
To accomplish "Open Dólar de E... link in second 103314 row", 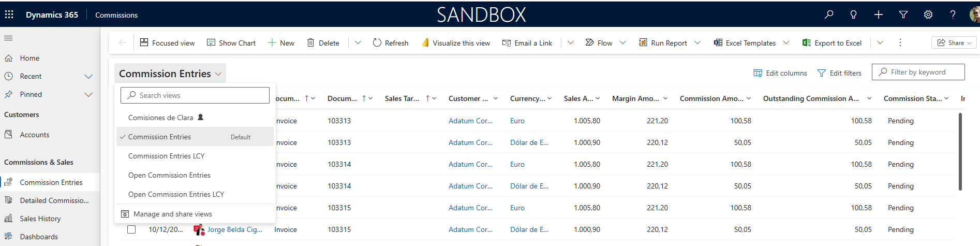I will [x=529, y=186].
